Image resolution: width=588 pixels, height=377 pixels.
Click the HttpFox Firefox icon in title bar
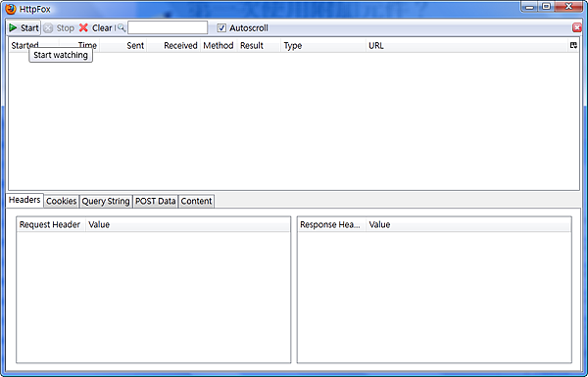click(x=11, y=9)
